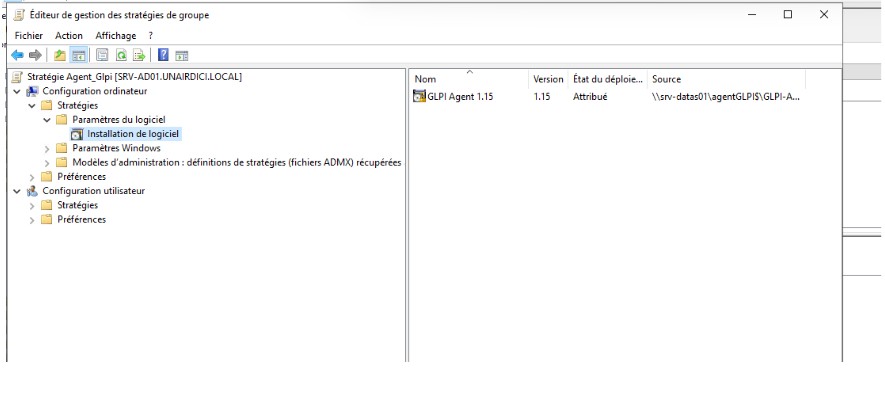Click the Paramètres du logiciel folder icon

[x=62, y=120]
